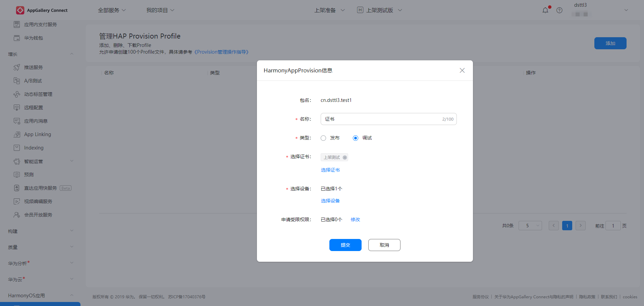The width and height of the screenshot is (644, 306).
Task: Open the help question mark icon
Action: [559, 10]
